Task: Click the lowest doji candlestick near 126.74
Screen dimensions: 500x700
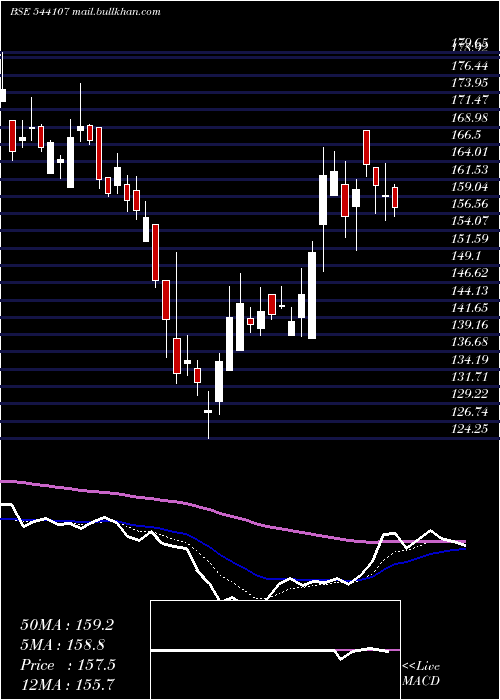Action: point(208,411)
